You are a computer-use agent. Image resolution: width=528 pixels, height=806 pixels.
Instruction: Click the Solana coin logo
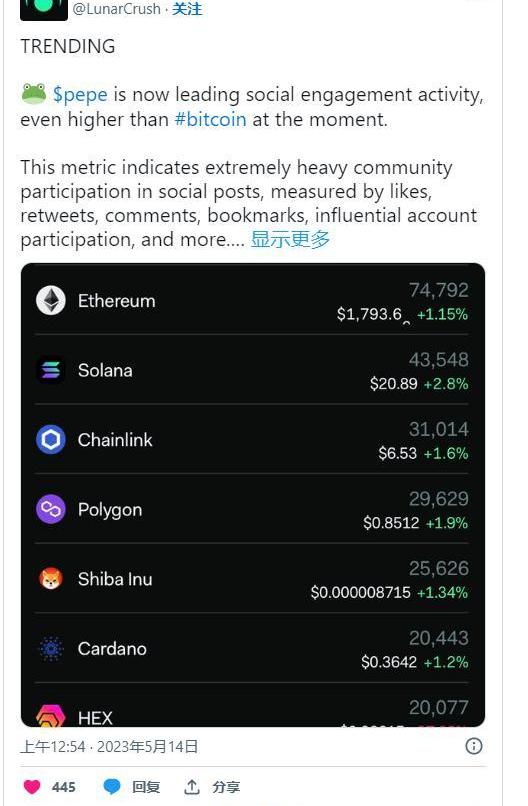51,370
